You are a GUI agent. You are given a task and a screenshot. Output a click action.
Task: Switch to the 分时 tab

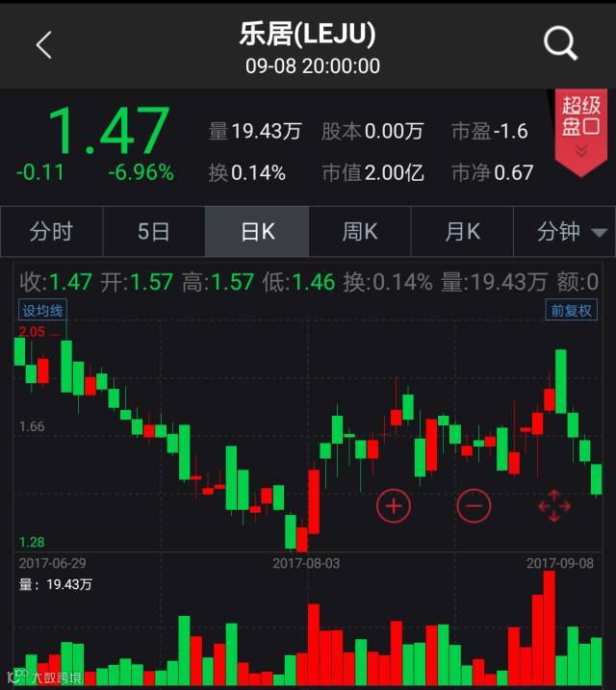(51, 232)
